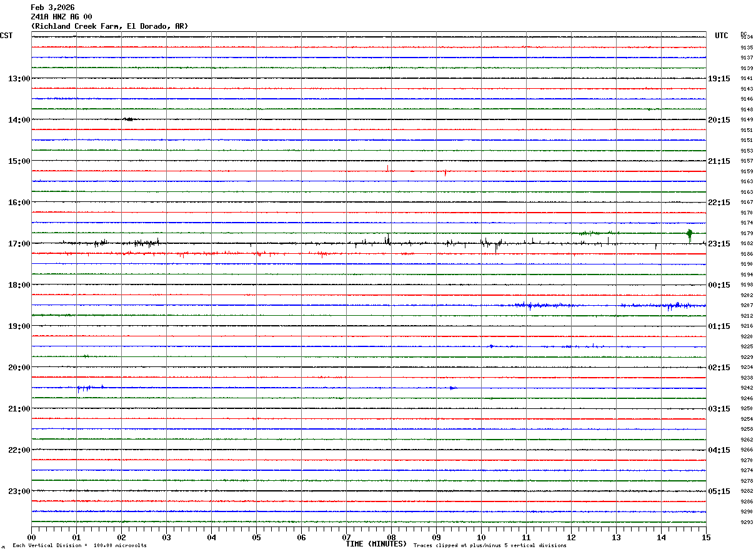The height and width of the screenshot is (554, 756).
Task: Click the DC offset value '9149'
Action: 747,120
